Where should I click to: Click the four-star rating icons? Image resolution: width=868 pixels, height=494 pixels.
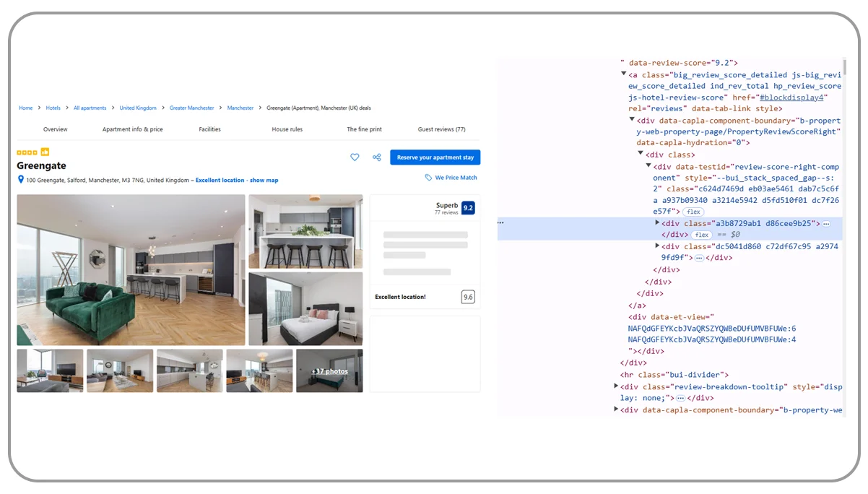[27, 152]
